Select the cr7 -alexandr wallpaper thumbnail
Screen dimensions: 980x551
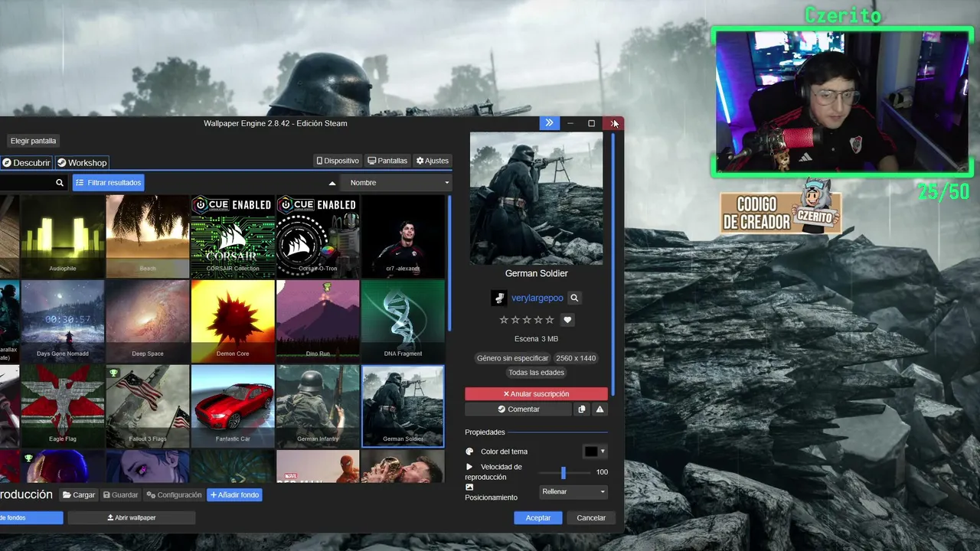[x=403, y=236]
